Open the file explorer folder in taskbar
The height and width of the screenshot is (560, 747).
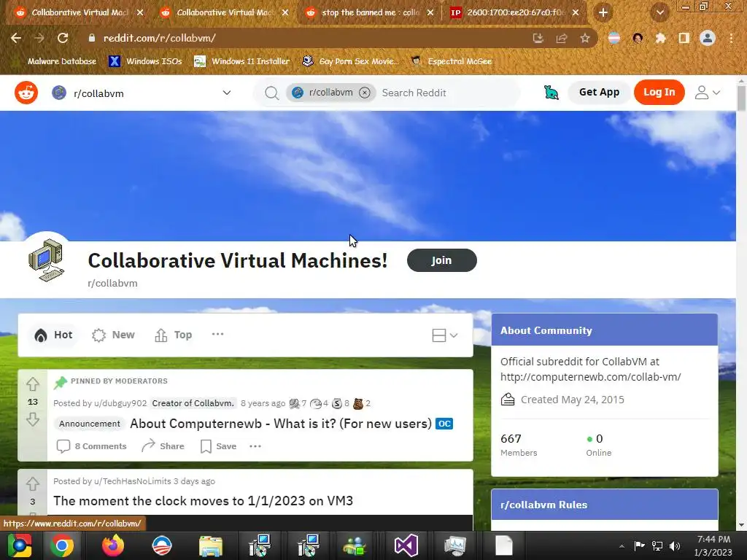coord(211,545)
